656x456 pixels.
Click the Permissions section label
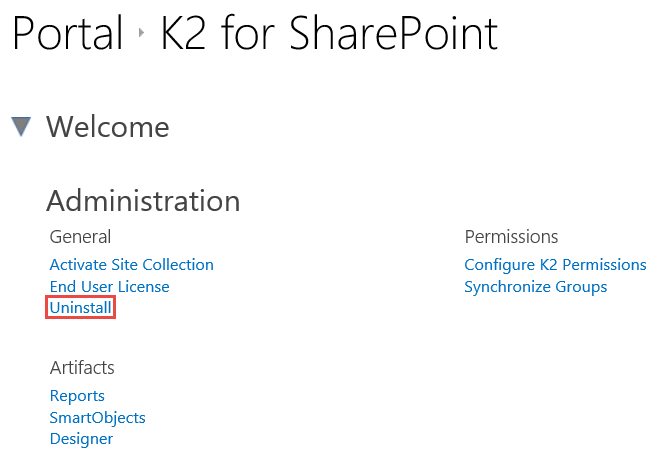pyautogui.click(x=511, y=237)
